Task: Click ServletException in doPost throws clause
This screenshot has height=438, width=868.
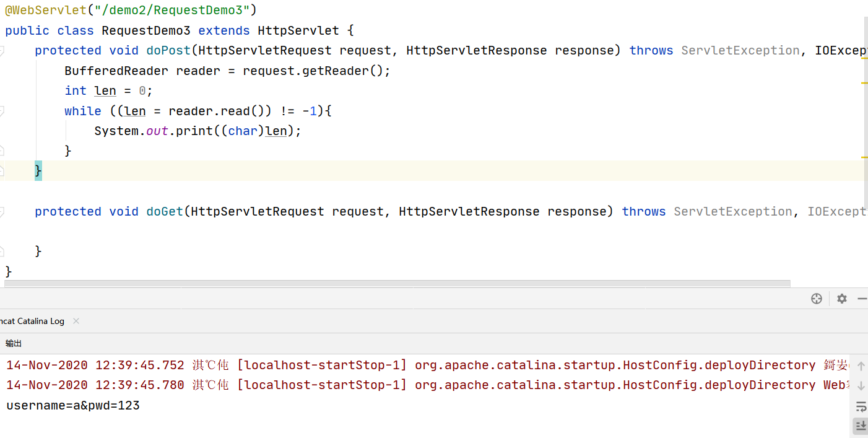Action: 740,50
